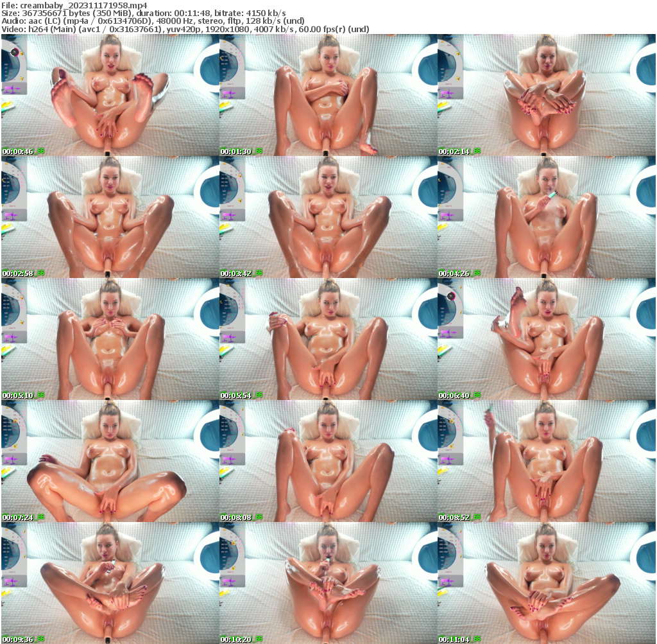Screen dimensions: 657x644
Task: Click the filename creambaby_202311171958.mp4
Action: (x=73, y=4)
